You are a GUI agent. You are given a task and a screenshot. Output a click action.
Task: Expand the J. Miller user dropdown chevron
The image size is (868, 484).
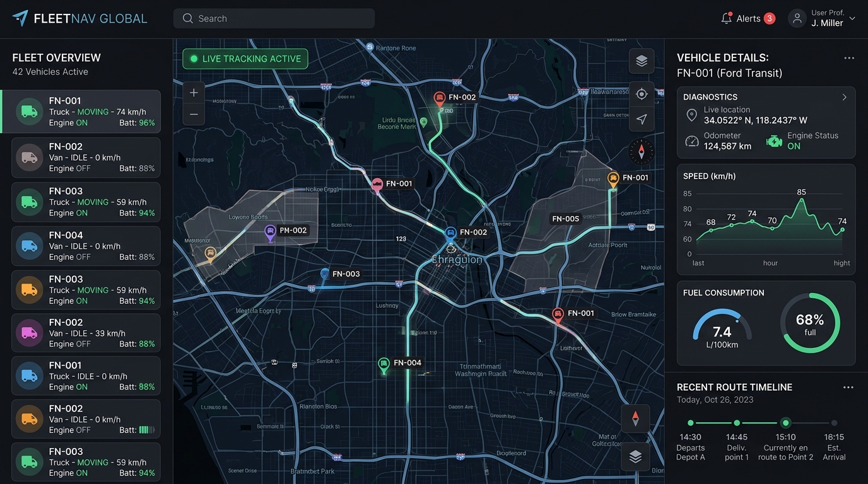(x=852, y=18)
